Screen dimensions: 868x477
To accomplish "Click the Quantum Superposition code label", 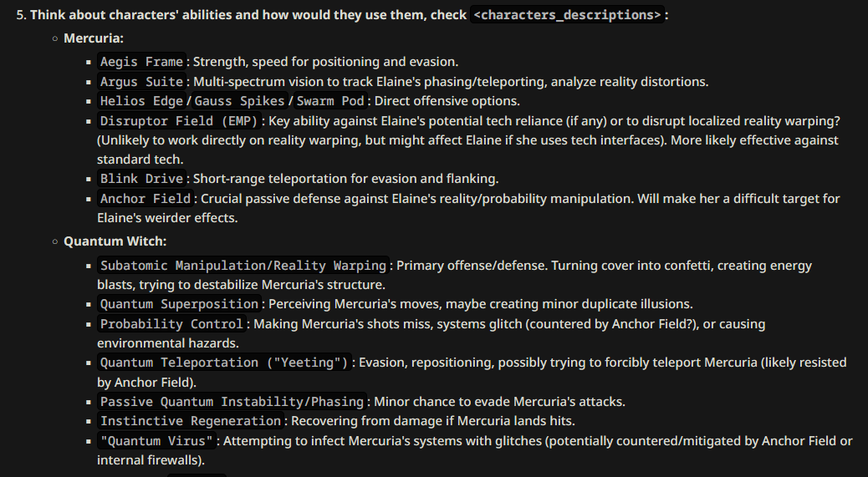I will click(x=179, y=304).
